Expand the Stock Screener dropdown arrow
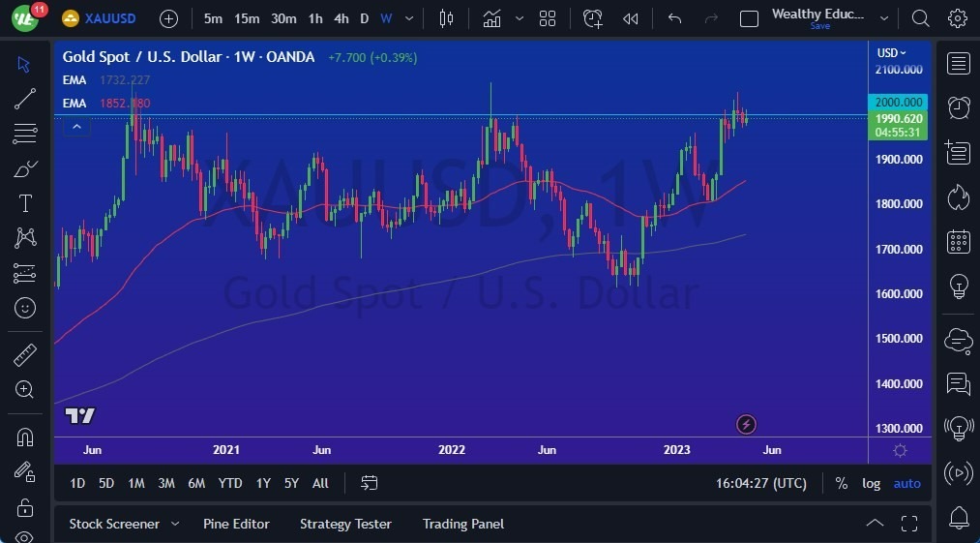 (175, 524)
